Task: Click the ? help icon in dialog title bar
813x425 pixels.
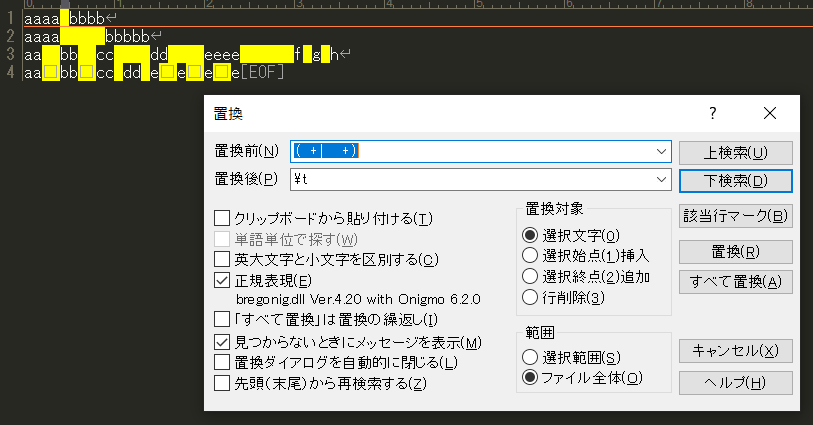Action: coord(713,113)
